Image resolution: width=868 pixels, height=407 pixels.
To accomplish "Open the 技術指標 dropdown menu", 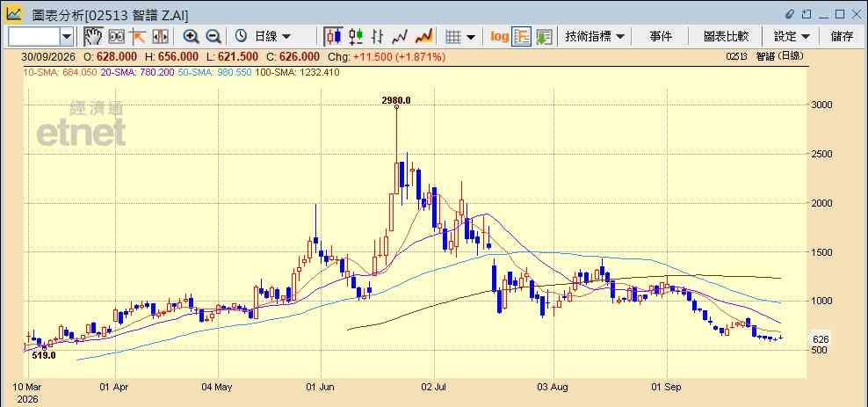I will point(595,37).
